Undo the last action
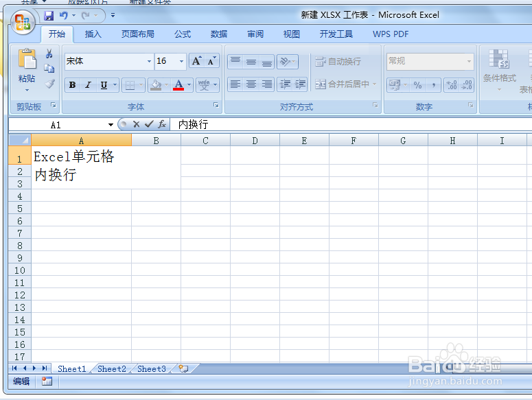This screenshot has height=400, width=532. [x=63, y=16]
